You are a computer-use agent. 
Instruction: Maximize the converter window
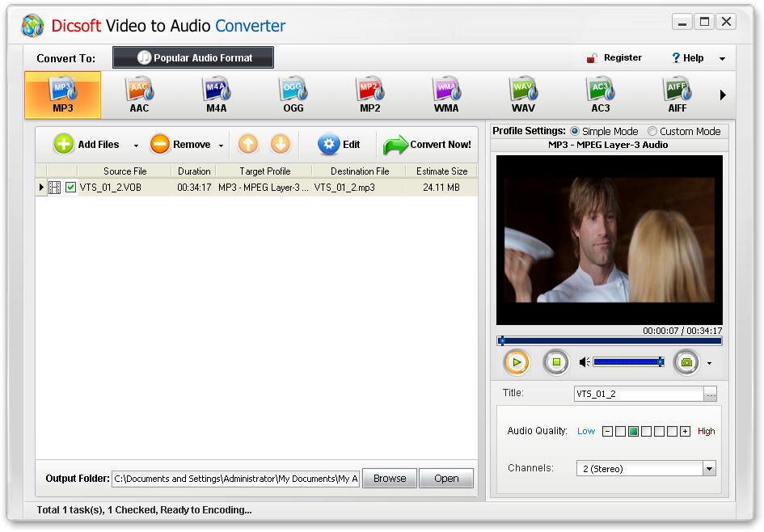(704, 22)
